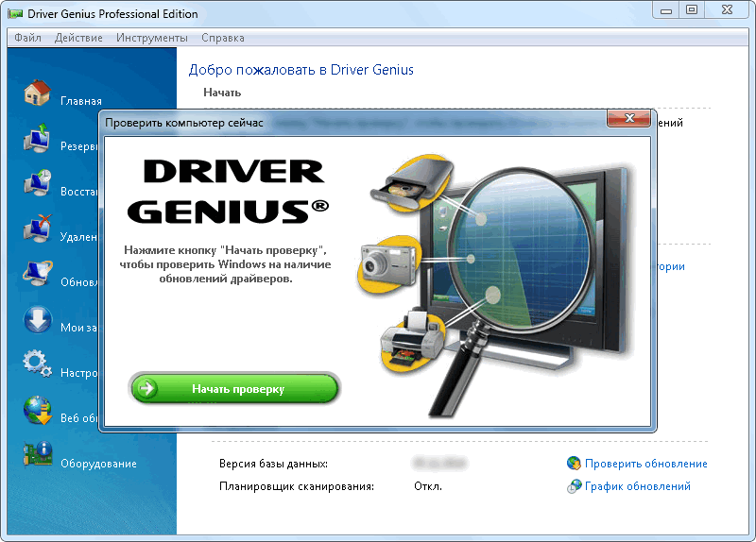Open the Действие menu
Viewport: 756px width, 542px height.
(x=78, y=38)
